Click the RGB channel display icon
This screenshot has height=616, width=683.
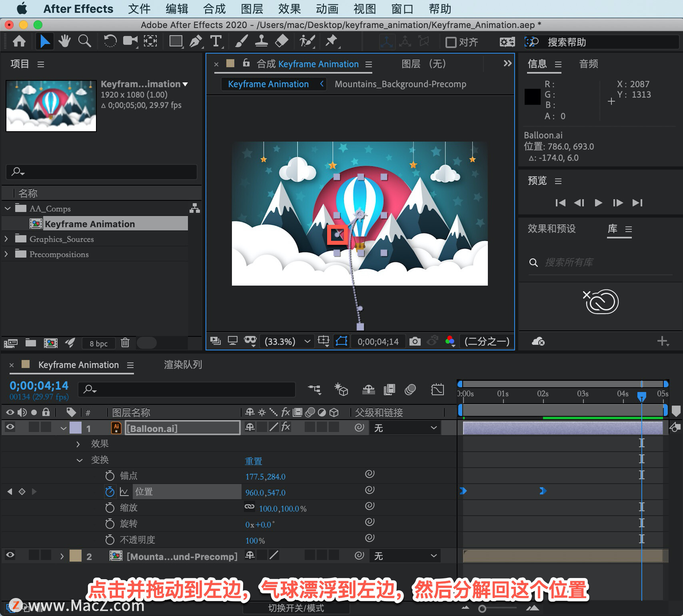pos(450,341)
